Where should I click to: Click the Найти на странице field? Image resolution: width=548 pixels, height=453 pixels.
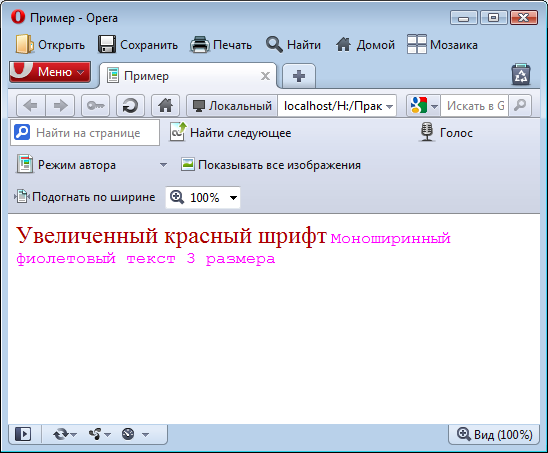point(85,133)
